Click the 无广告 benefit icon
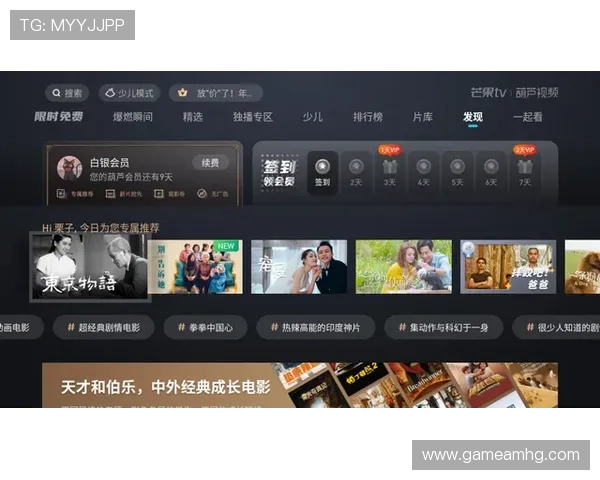600x480 pixels. [x=202, y=194]
